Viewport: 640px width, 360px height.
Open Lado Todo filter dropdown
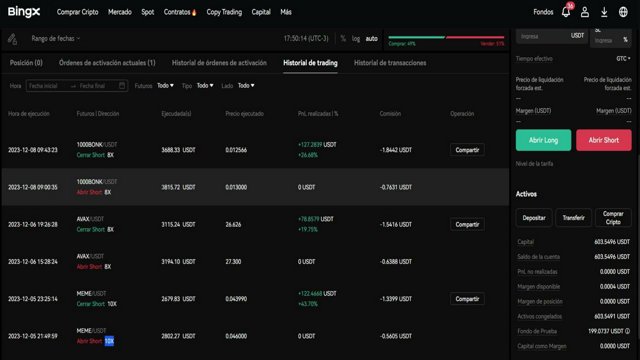coord(246,86)
